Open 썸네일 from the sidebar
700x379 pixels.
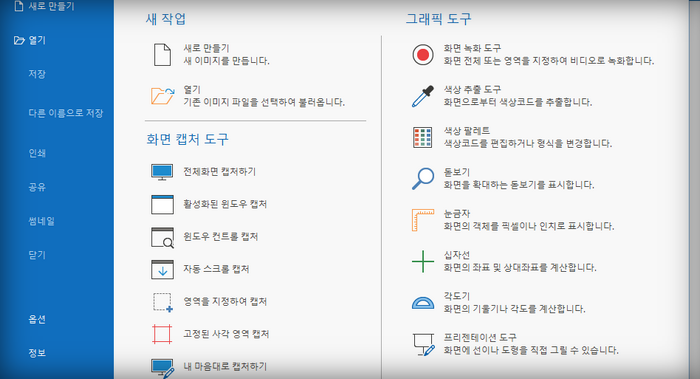tap(42, 221)
